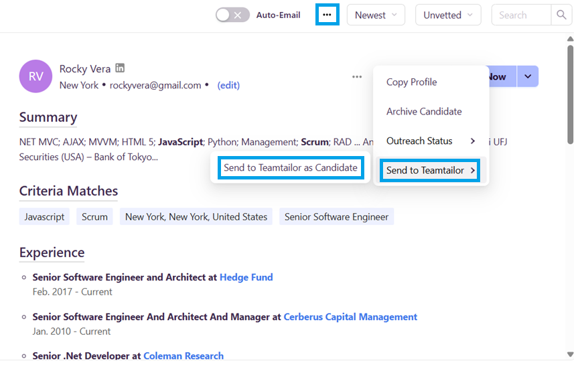Choose Archive Candidate menu entry
588x367 pixels.
click(424, 111)
